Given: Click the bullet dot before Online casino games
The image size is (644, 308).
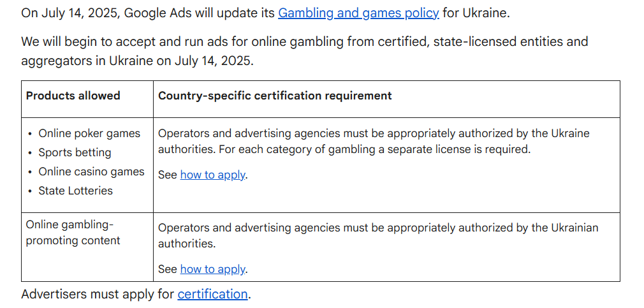Looking at the screenshot, I should (x=30, y=172).
